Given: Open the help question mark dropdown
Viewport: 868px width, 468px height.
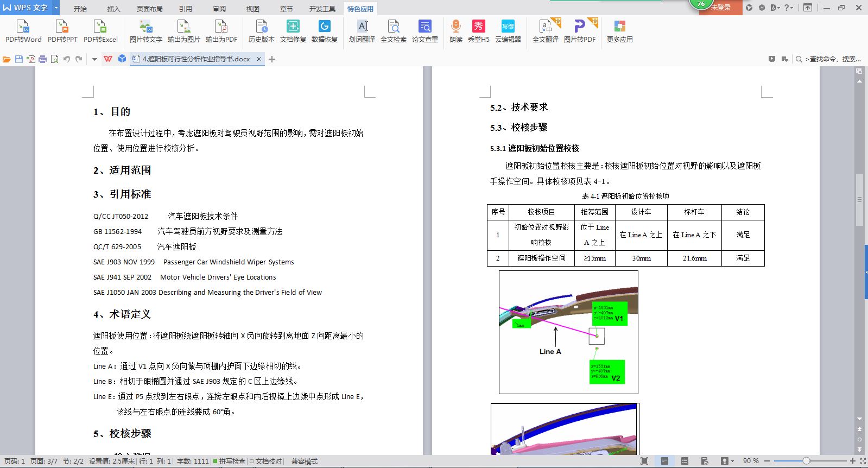Looking at the screenshot, I should 788,8.
